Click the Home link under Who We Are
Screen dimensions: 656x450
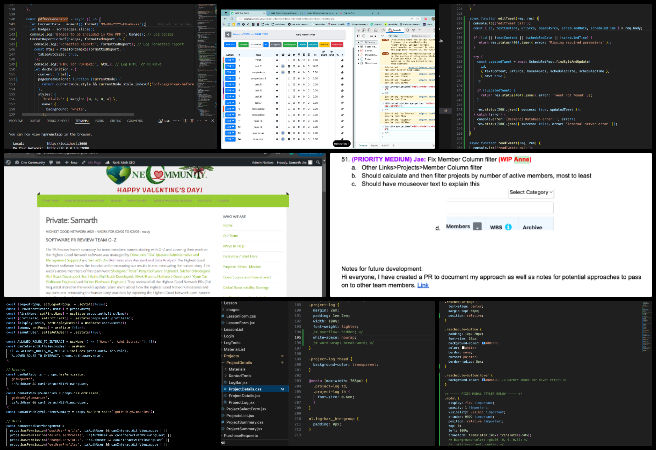pyautogui.click(x=227, y=225)
